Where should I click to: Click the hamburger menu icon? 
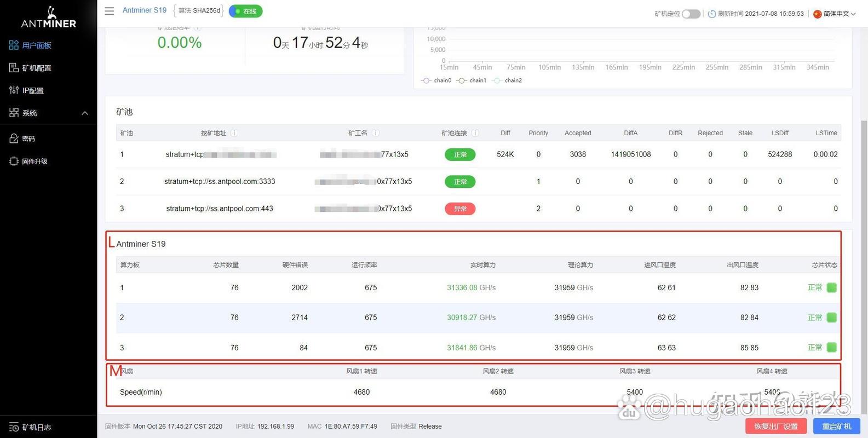click(x=110, y=11)
